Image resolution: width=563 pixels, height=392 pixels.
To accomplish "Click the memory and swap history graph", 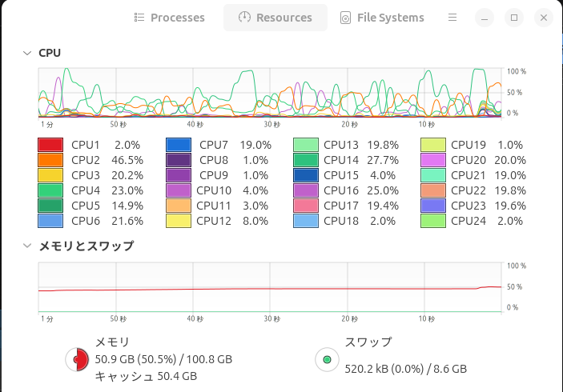I will pyautogui.click(x=271, y=286).
